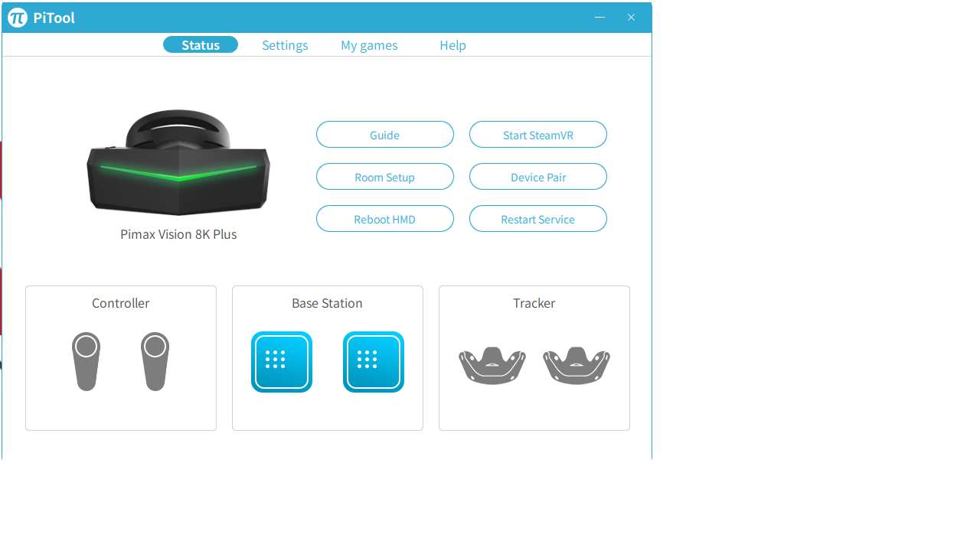Click the Pimax headset image

178,162
